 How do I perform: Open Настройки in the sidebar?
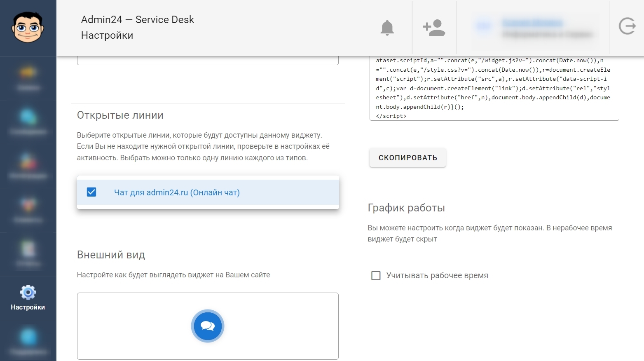[x=28, y=298]
